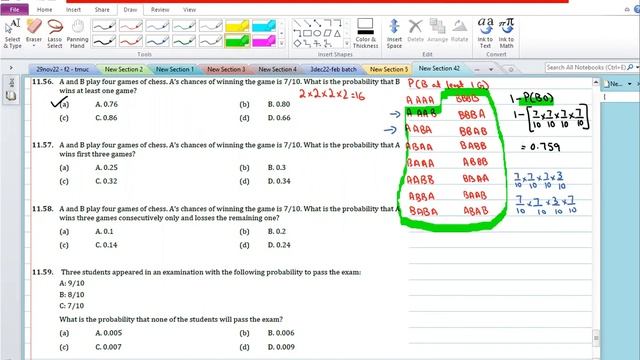Open the 29nov22 - f2 - tmuc section
The image size is (640, 360).
click(x=62, y=69)
